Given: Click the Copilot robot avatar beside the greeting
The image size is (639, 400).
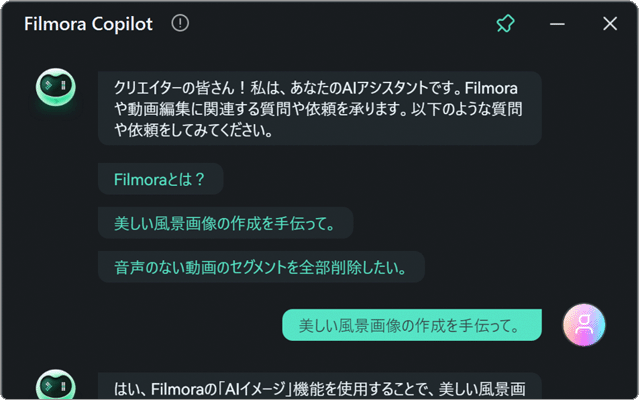Looking at the screenshot, I should (53, 89).
